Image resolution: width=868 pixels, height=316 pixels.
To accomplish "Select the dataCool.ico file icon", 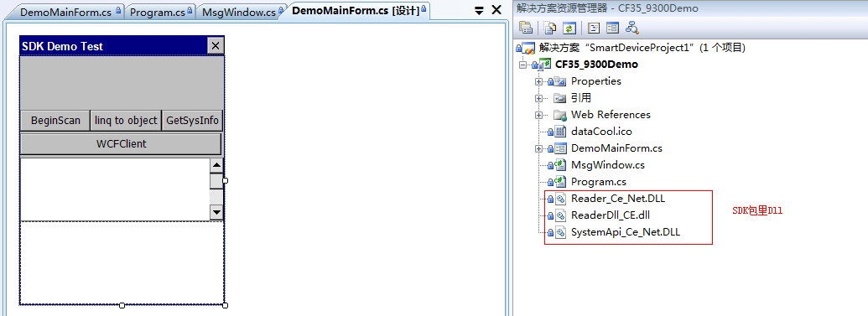I will 560,132.
